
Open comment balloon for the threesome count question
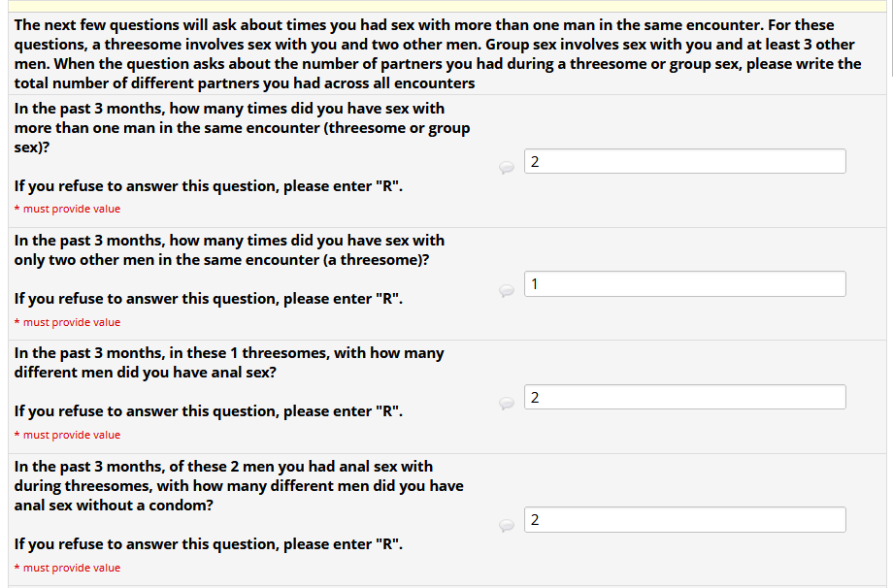[506, 289]
